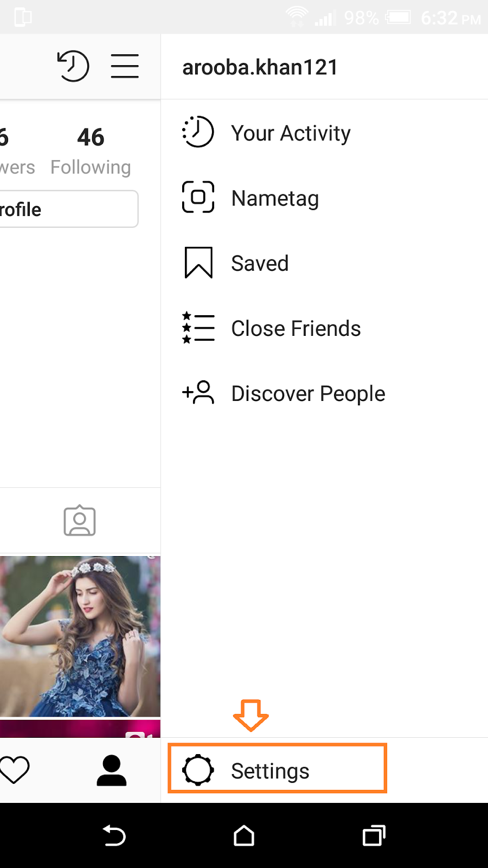
Task: Open Discover People
Action: tap(324, 393)
